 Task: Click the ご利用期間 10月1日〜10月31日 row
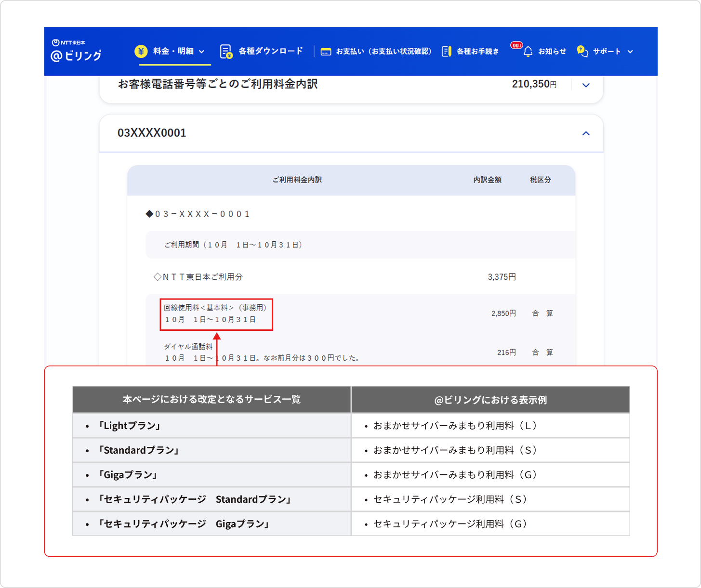coord(360,245)
